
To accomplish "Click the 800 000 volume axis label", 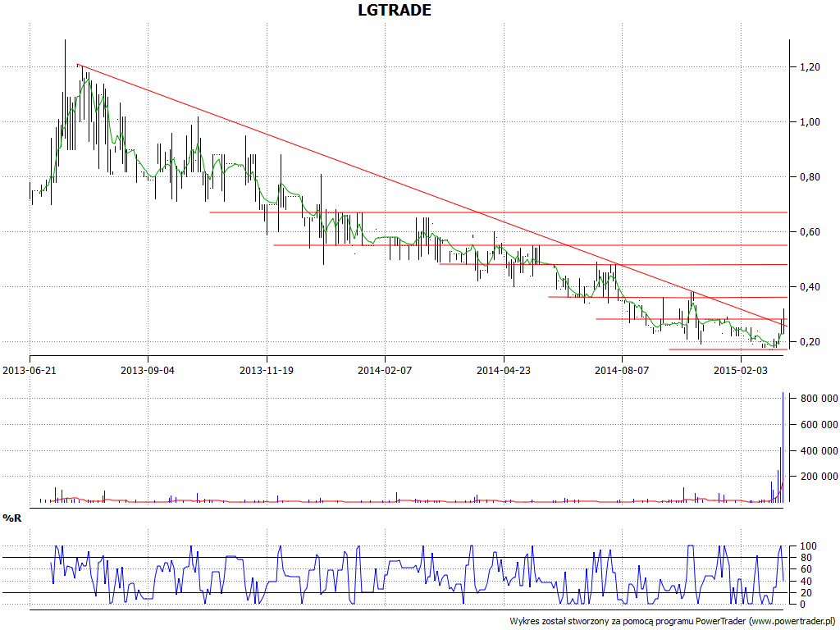I will point(813,399).
